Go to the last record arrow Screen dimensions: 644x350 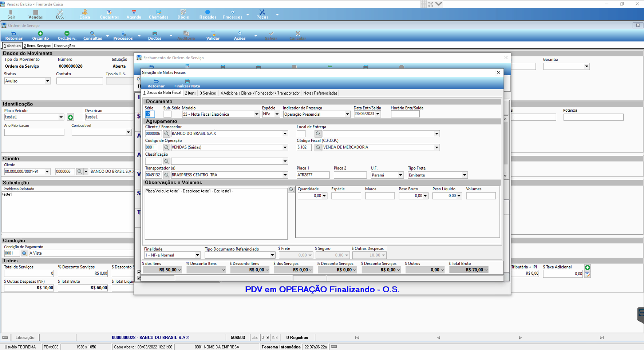(x=602, y=338)
